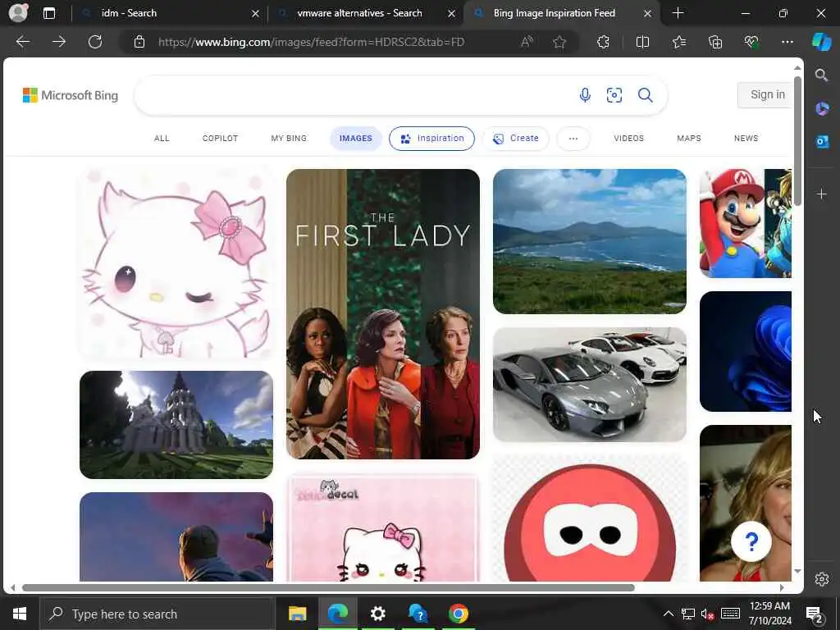Open File Explorer from taskbar
840x630 pixels.
pyautogui.click(x=297, y=614)
